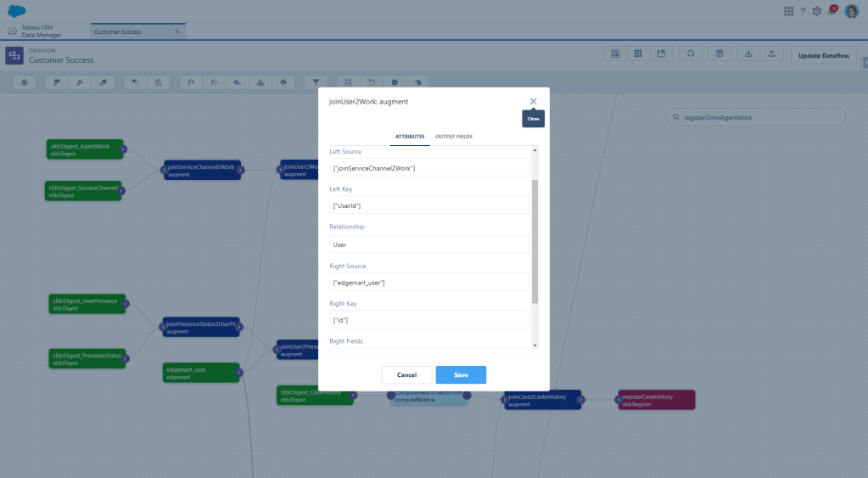868x478 pixels.
Task: Click the Left Source input field
Action: 429,168
